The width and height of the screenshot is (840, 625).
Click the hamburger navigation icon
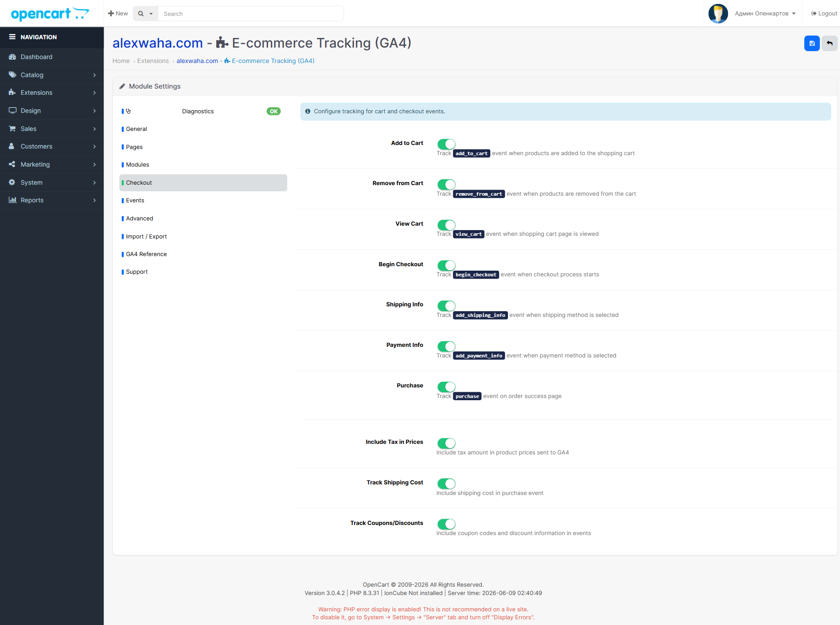(x=12, y=37)
